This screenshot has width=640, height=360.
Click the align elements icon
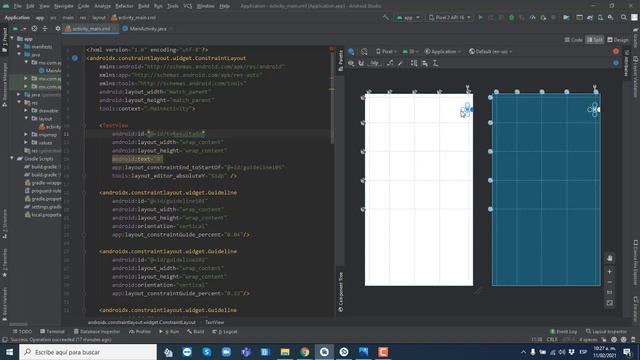coord(425,63)
